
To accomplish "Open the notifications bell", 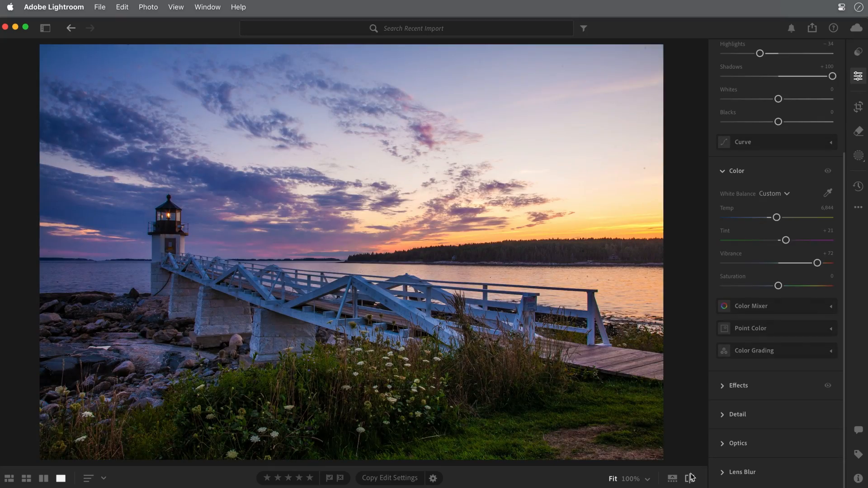I will pyautogui.click(x=791, y=28).
